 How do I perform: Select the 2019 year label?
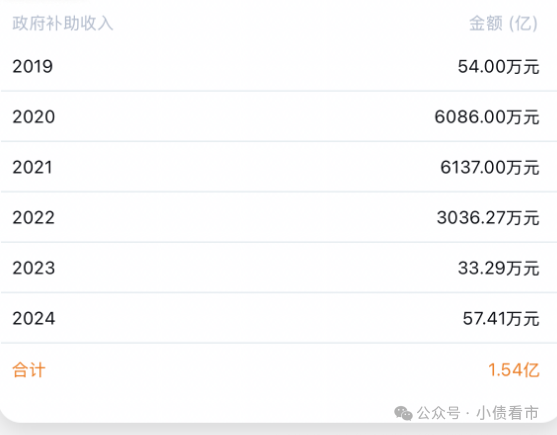point(33,66)
